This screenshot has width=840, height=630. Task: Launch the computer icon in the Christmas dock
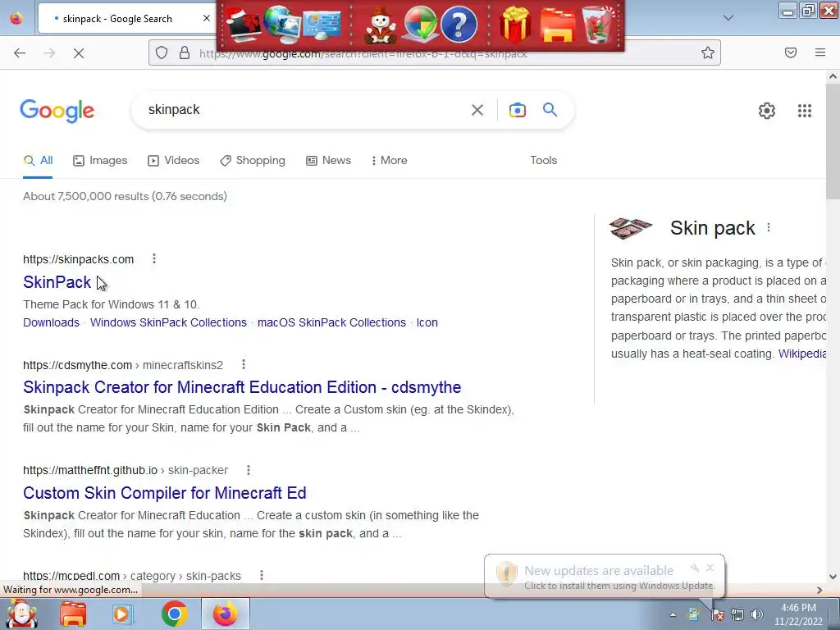pos(243,25)
